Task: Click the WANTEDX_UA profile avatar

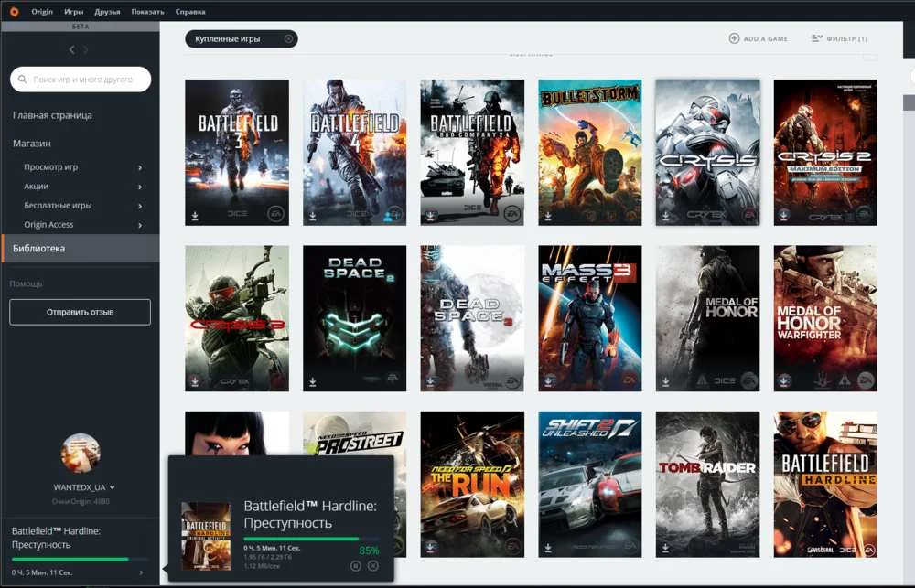Action: tap(80, 454)
